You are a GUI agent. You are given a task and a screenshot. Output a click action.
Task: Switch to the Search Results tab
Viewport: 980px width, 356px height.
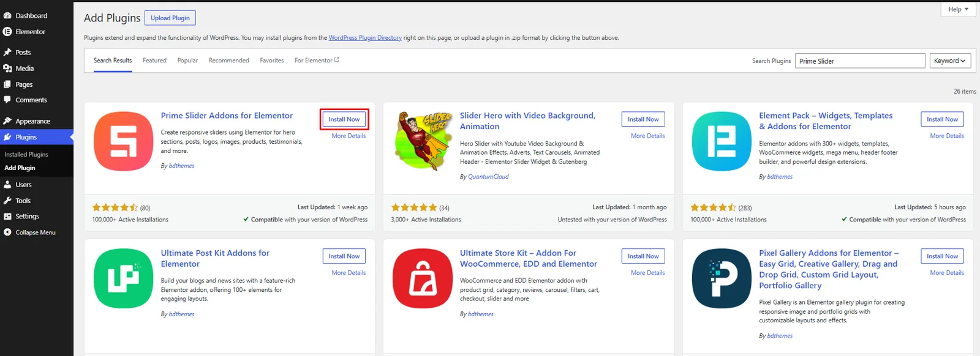pyautogui.click(x=113, y=61)
